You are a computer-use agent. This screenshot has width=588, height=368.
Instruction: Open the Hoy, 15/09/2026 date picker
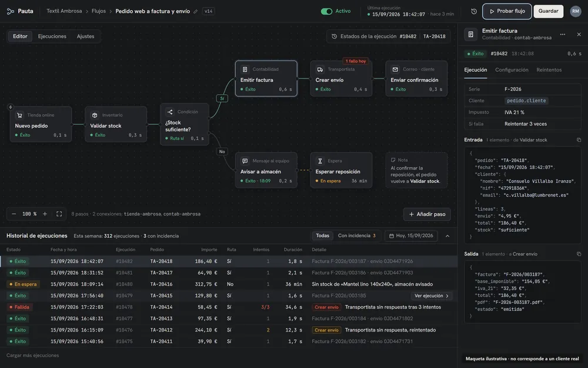(411, 236)
